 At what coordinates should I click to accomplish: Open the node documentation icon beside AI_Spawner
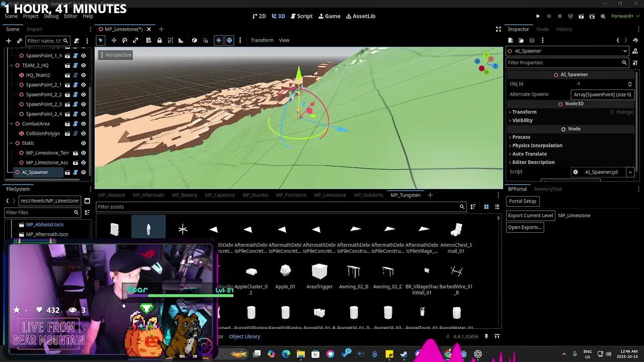pyautogui.click(x=635, y=51)
